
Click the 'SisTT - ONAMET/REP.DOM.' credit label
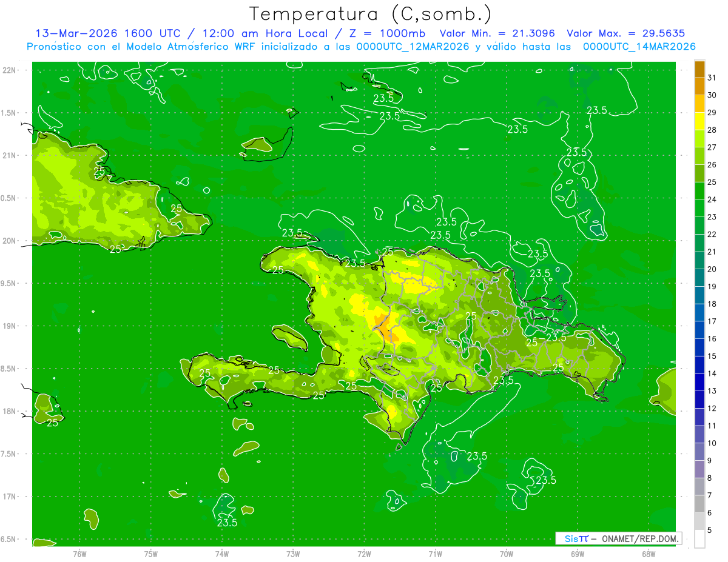pyautogui.click(x=619, y=538)
